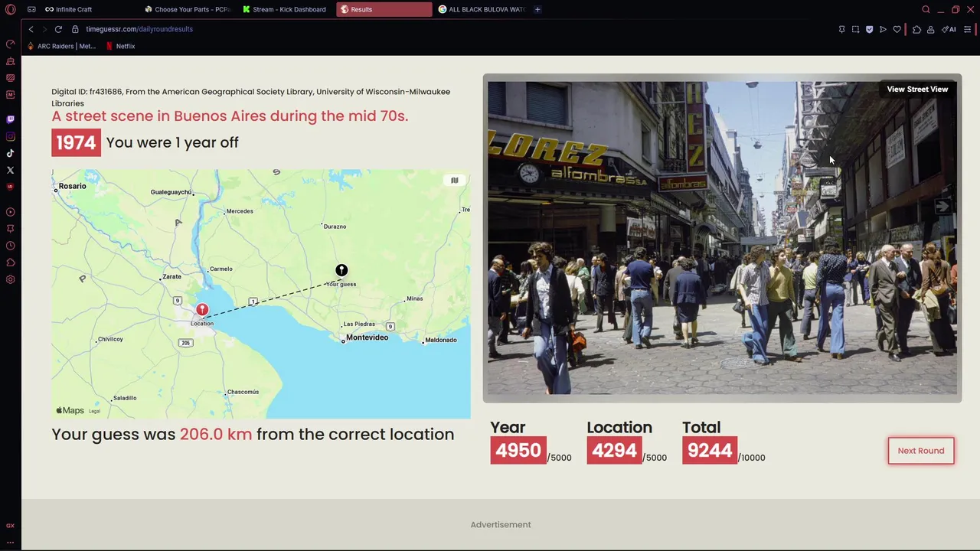Open Twitch from the browser sidebar
Image resolution: width=980 pixels, height=551 pixels.
pyautogui.click(x=10, y=119)
